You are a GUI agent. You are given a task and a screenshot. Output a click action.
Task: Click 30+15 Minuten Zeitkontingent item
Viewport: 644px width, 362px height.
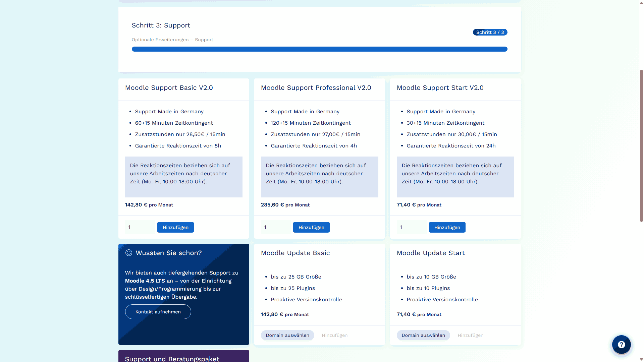(445, 123)
